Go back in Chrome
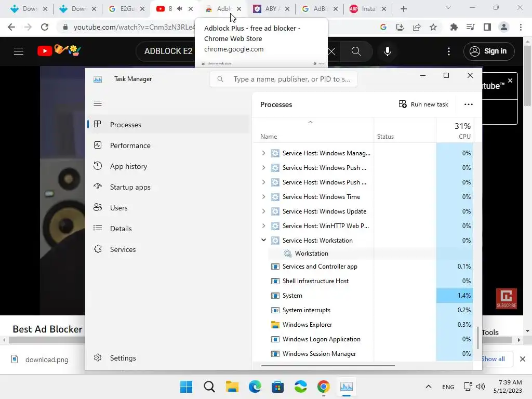532x399 pixels. 11,27
